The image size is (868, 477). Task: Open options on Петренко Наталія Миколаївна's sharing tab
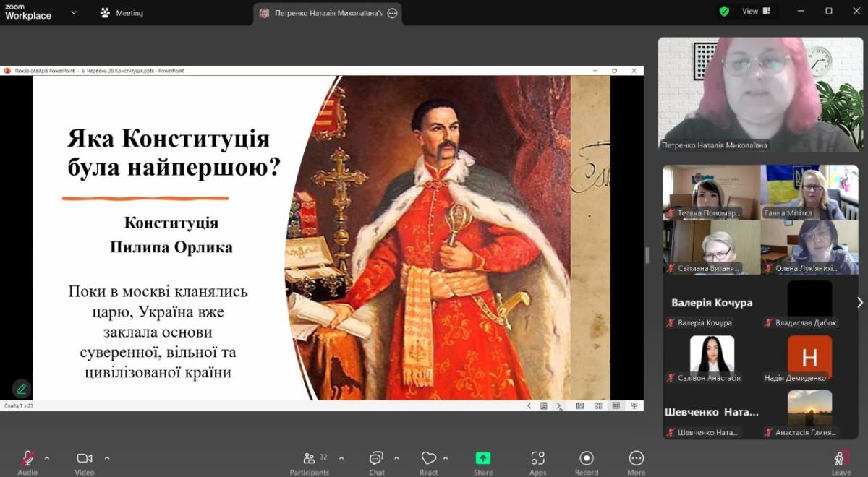click(392, 13)
